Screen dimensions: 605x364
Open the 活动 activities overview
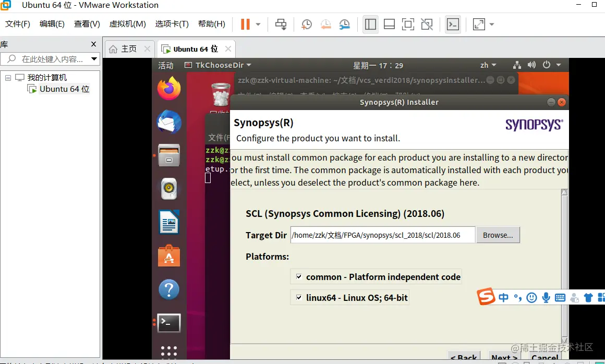click(165, 65)
